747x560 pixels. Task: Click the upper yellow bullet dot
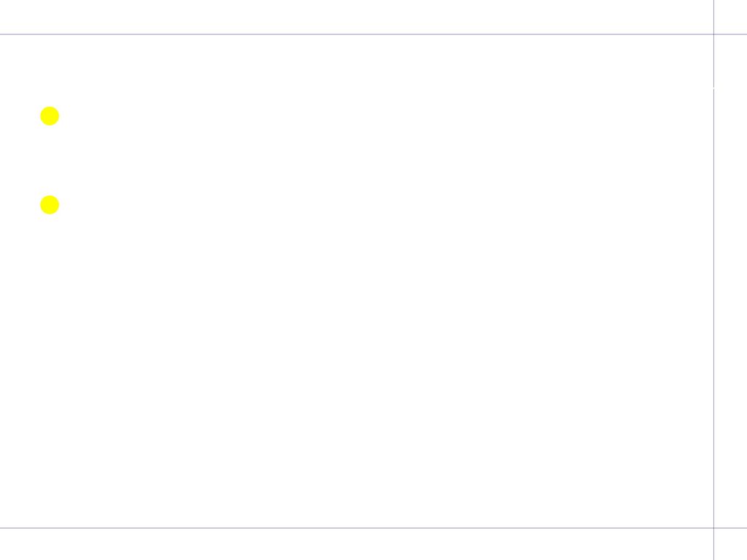tap(50, 116)
